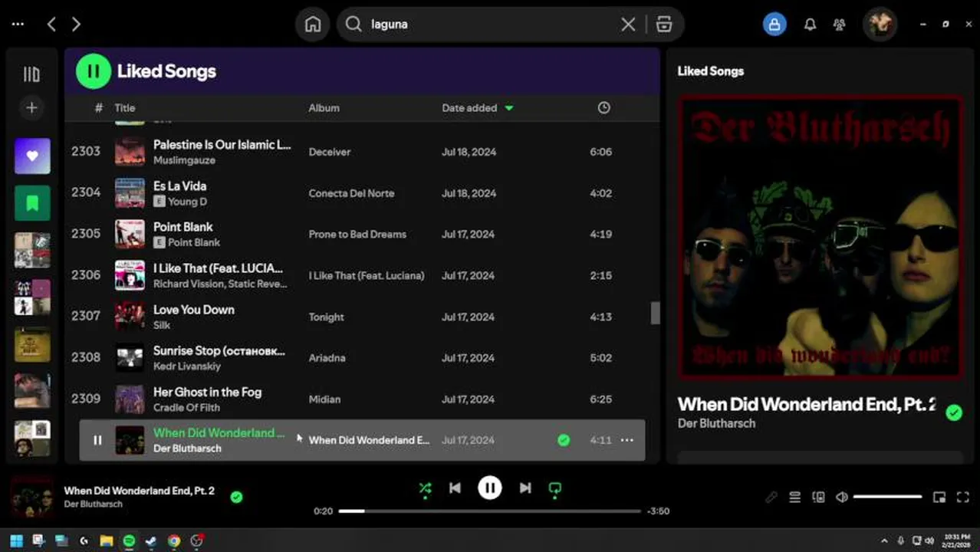980x552 pixels.
Task: Open the three-dot app menu at top left
Action: coord(18,25)
